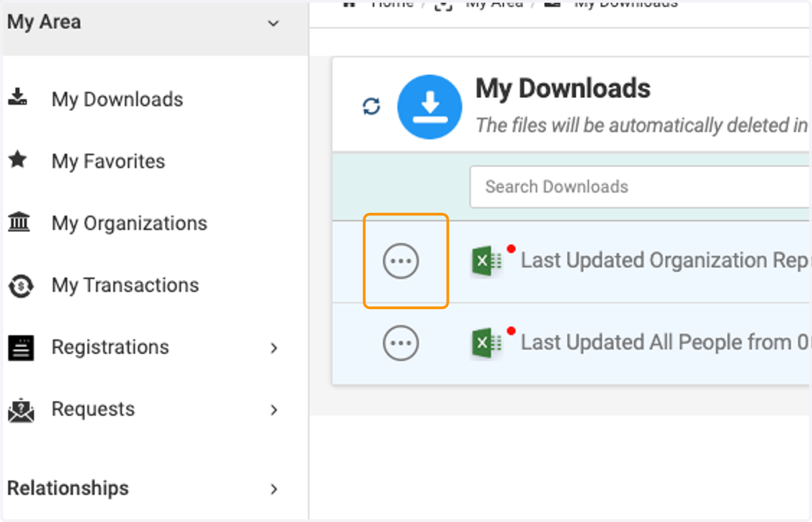
Task: Open the Last Updated Organization Report file
Action: (665, 260)
